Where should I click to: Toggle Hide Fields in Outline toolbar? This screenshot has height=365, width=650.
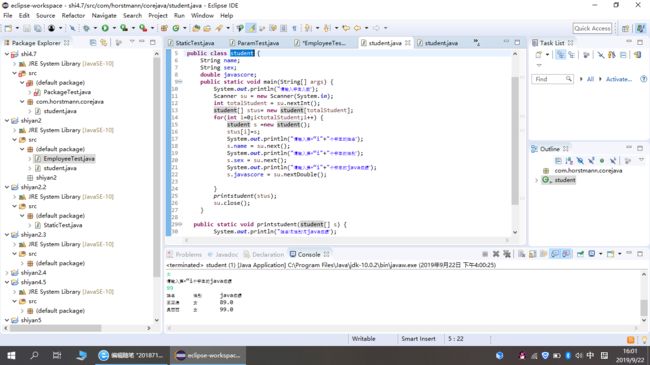pos(580,161)
